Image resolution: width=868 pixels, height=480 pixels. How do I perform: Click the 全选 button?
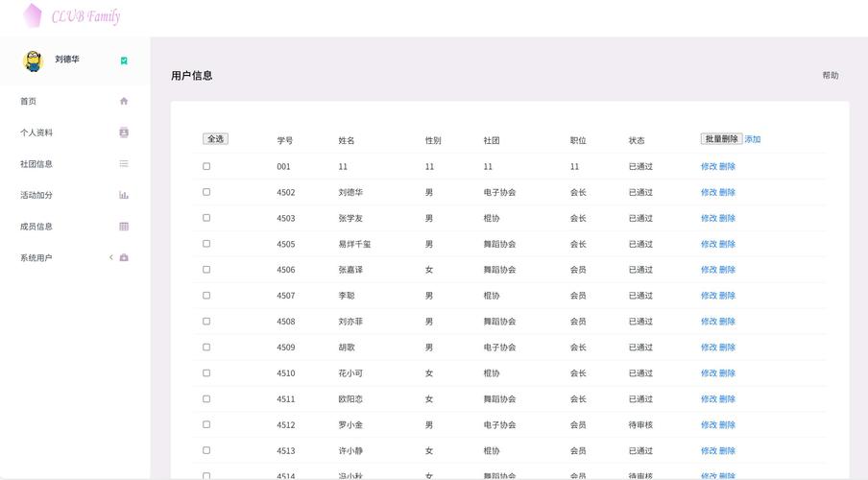click(x=215, y=139)
